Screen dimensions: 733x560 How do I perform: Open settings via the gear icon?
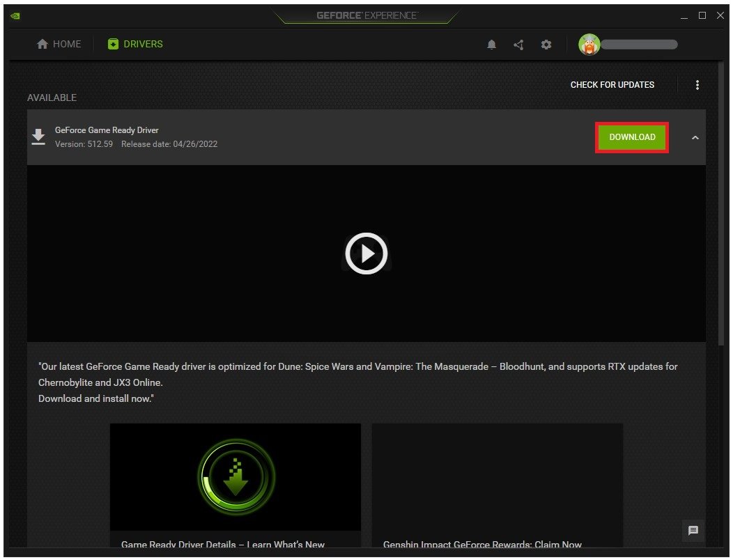(546, 45)
